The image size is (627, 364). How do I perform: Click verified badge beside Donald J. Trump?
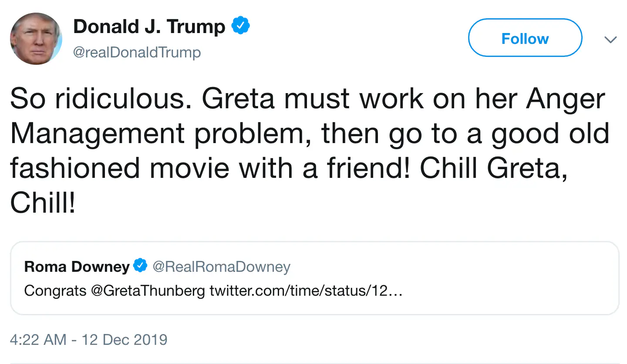[x=240, y=27]
